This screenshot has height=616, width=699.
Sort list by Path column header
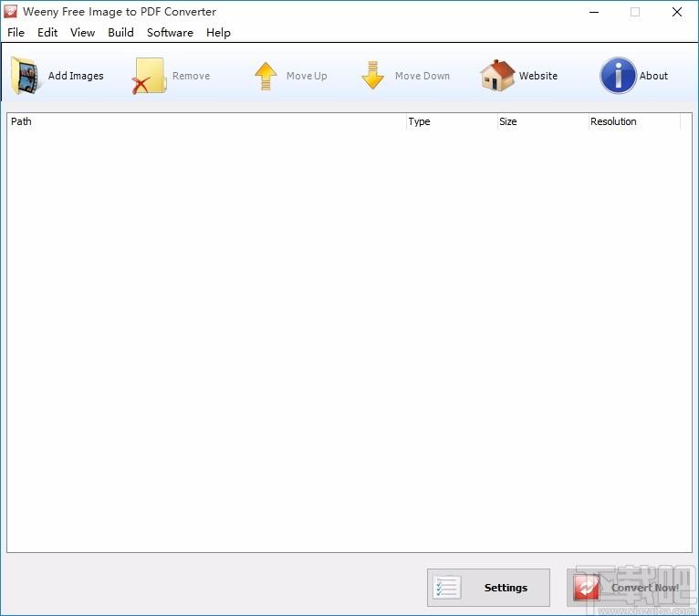click(206, 121)
